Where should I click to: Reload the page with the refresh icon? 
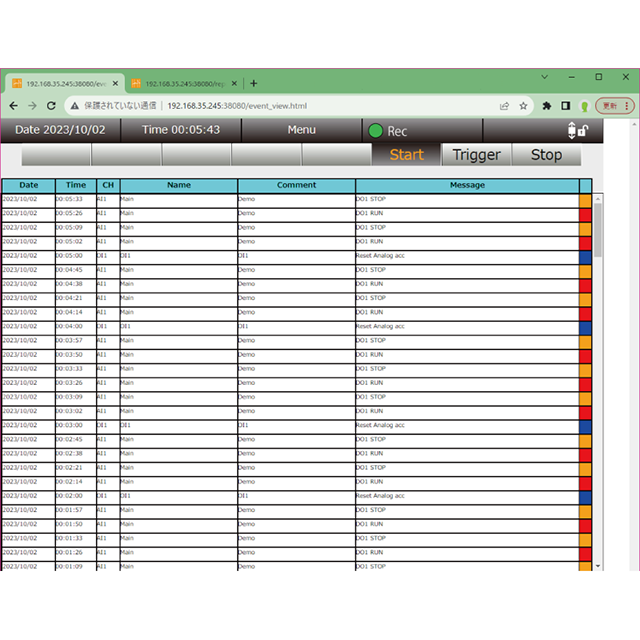53,105
